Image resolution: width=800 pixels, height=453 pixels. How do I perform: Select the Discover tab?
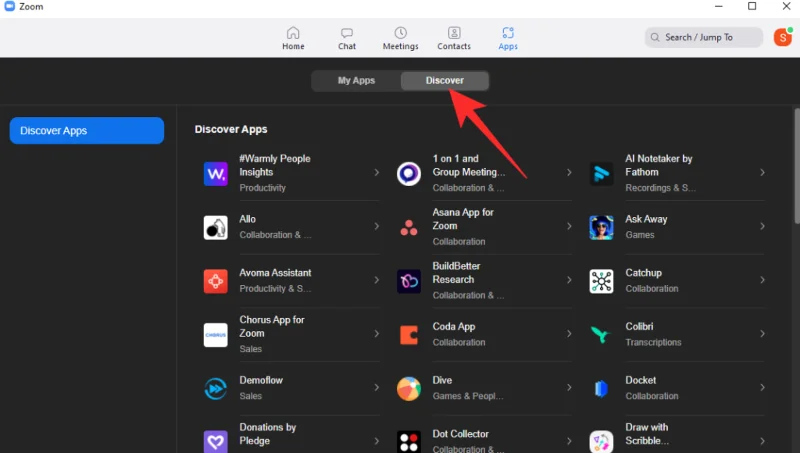[445, 81]
